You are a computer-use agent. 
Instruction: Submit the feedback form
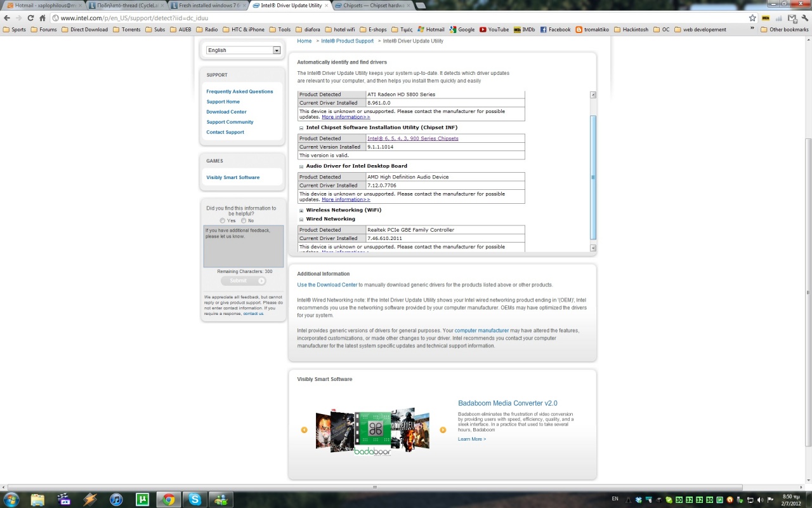pos(244,281)
